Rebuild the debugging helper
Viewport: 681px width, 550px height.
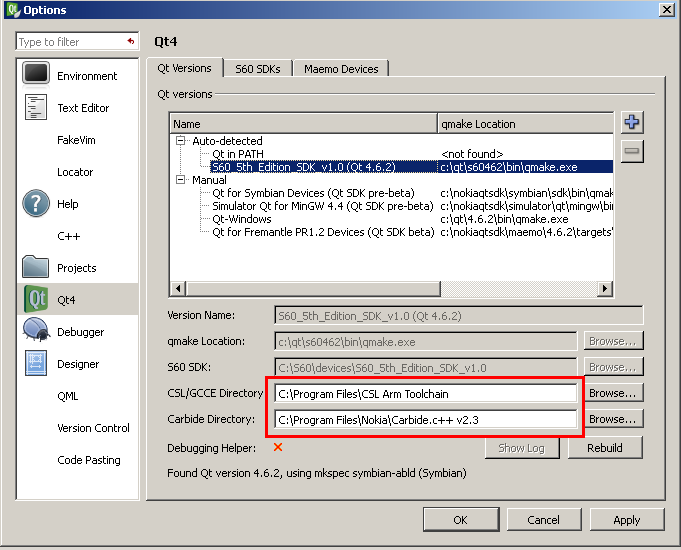[x=605, y=448]
